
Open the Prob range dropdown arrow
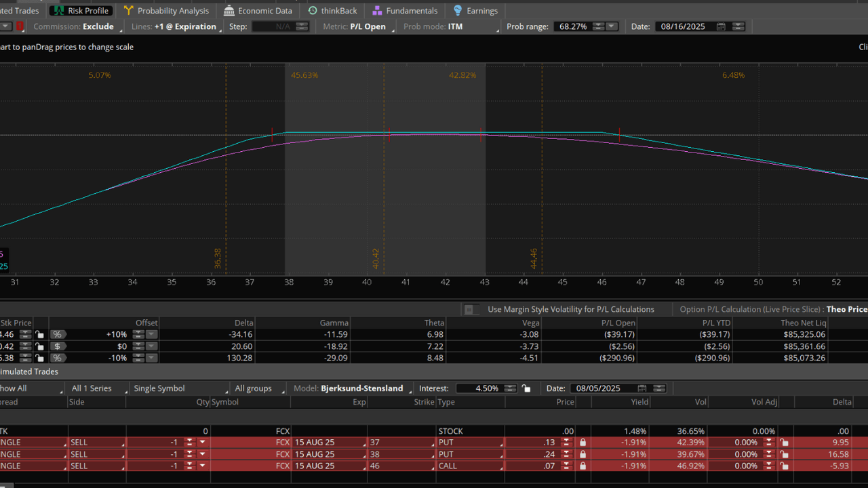click(x=612, y=26)
